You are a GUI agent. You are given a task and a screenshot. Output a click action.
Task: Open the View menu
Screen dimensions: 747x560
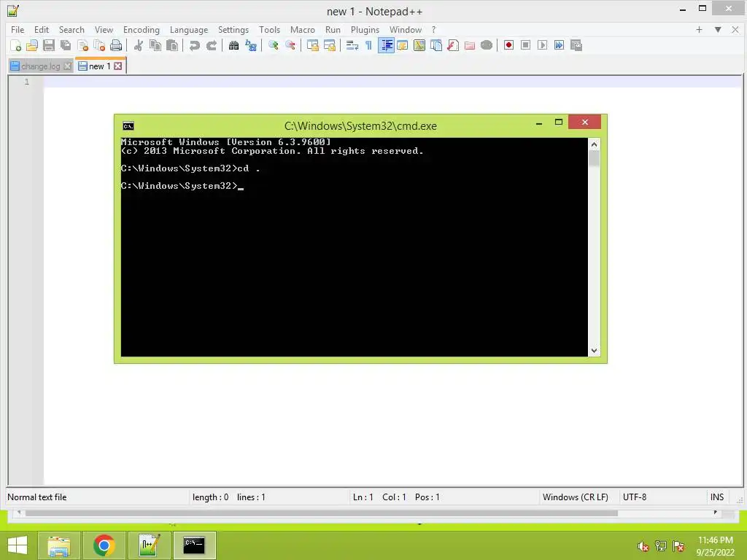[104, 29]
